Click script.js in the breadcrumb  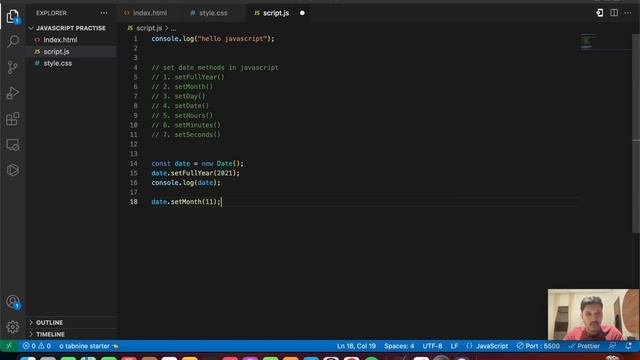click(149, 28)
